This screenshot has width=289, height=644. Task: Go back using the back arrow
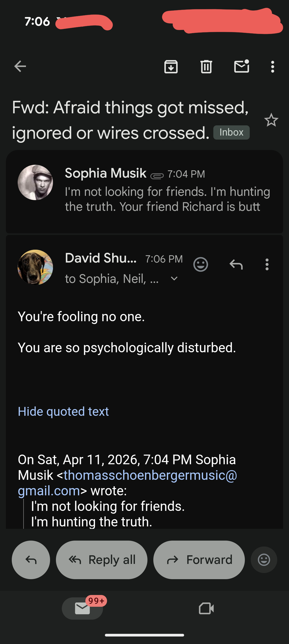(x=20, y=66)
